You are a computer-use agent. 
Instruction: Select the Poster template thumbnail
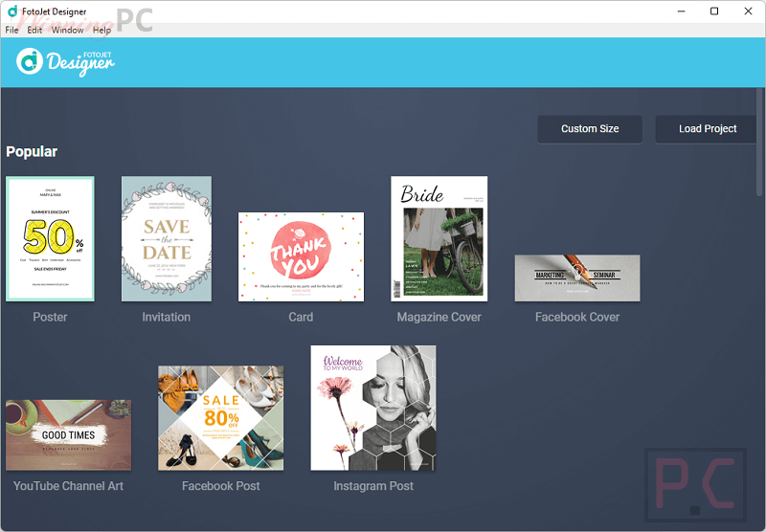[x=50, y=238]
